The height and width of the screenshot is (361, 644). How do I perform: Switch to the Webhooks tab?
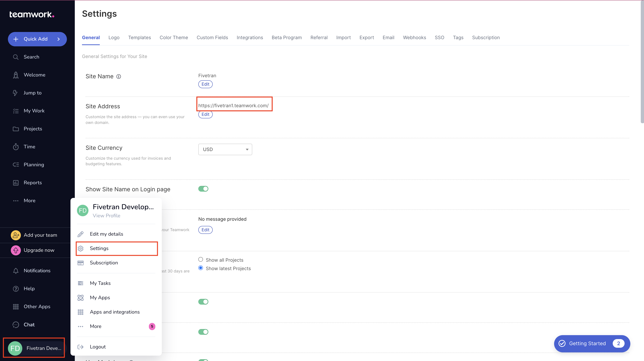pos(414,38)
